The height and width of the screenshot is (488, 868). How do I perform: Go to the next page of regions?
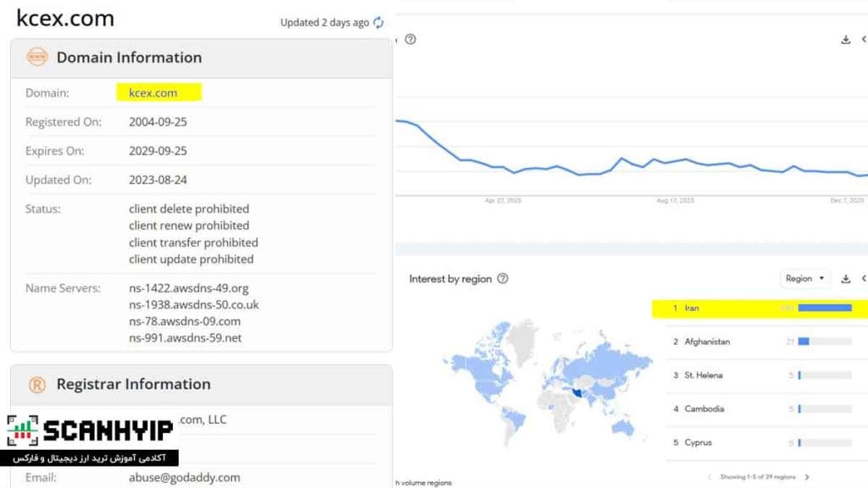click(807, 477)
